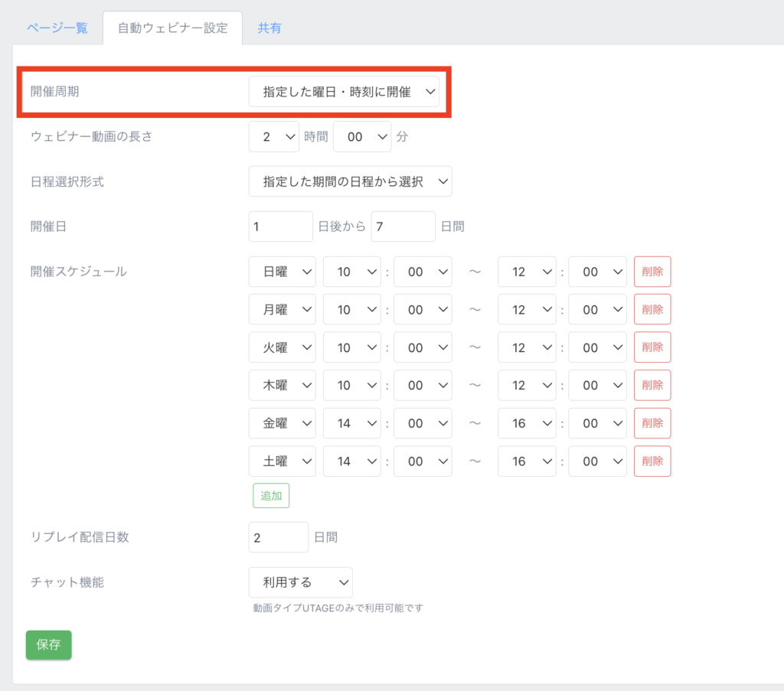
Task: Select the 自動ウェビナー設定 tab
Action: point(172,28)
